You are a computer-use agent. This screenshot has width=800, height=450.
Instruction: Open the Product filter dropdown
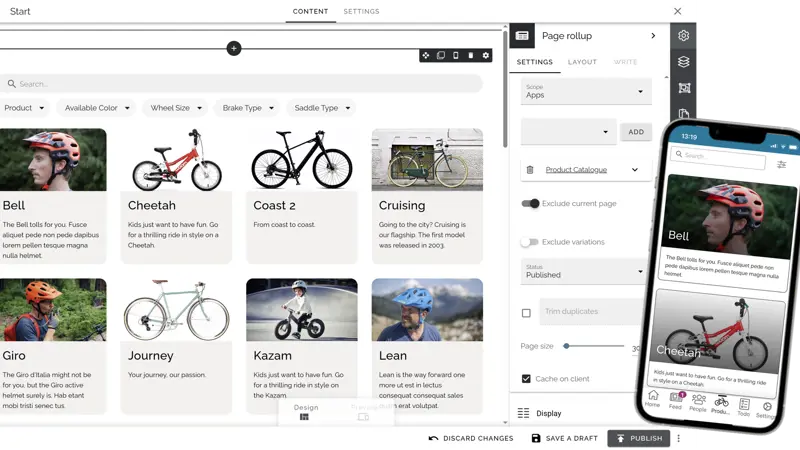tap(24, 108)
